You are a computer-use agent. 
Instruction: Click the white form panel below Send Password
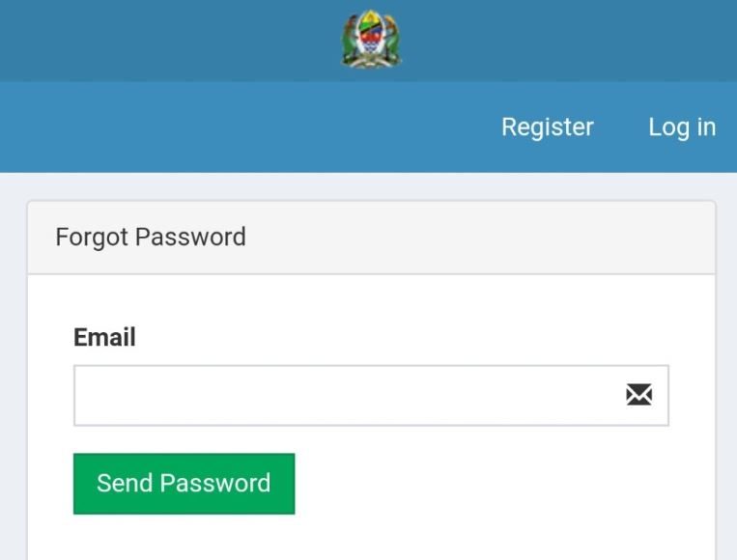(371, 538)
